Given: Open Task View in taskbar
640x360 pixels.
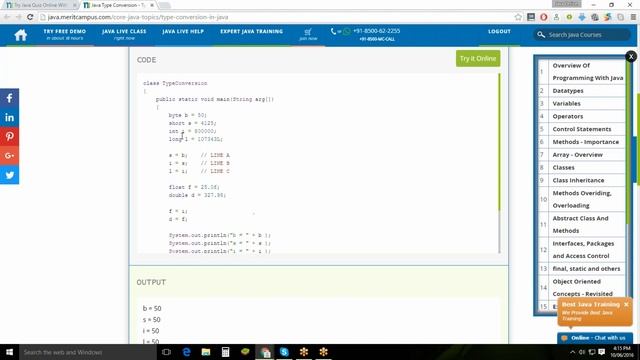Looking at the screenshot, I should 166,352.
